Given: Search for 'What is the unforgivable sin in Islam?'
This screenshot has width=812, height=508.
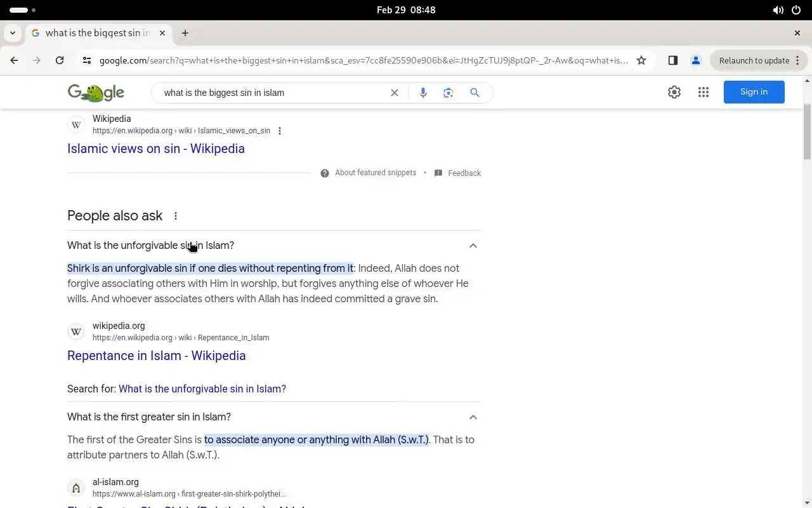Looking at the screenshot, I should click(202, 389).
